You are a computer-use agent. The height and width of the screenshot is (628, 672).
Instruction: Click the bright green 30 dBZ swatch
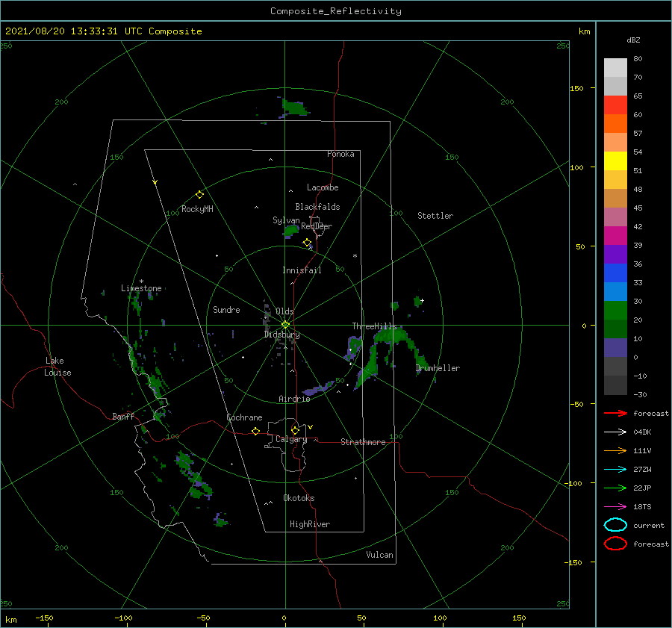click(x=615, y=311)
